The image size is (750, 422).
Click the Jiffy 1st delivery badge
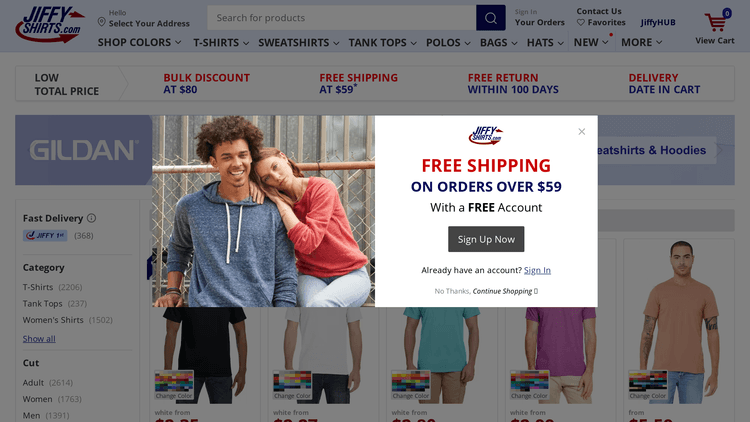(x=45, y=235)
